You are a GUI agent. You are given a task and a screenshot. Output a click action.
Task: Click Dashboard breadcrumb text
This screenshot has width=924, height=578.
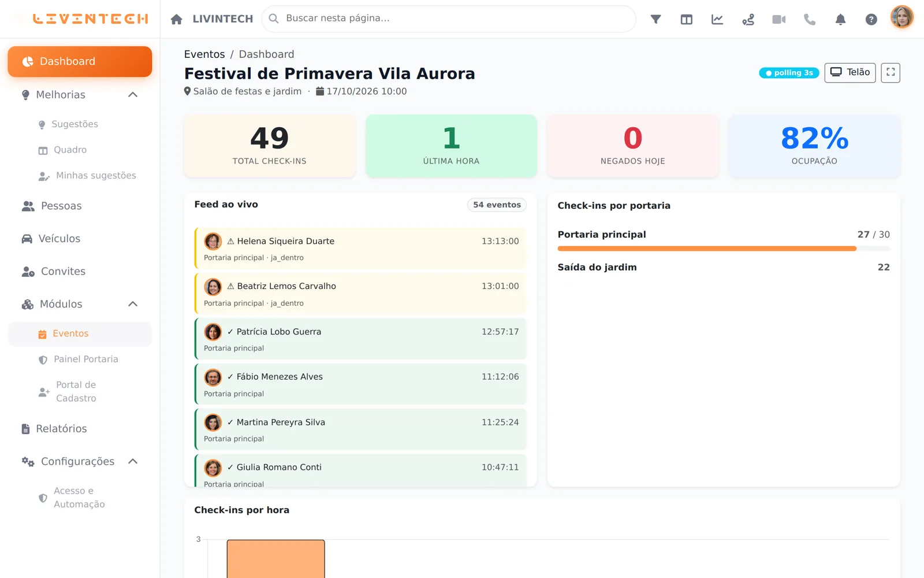[266, 54]
